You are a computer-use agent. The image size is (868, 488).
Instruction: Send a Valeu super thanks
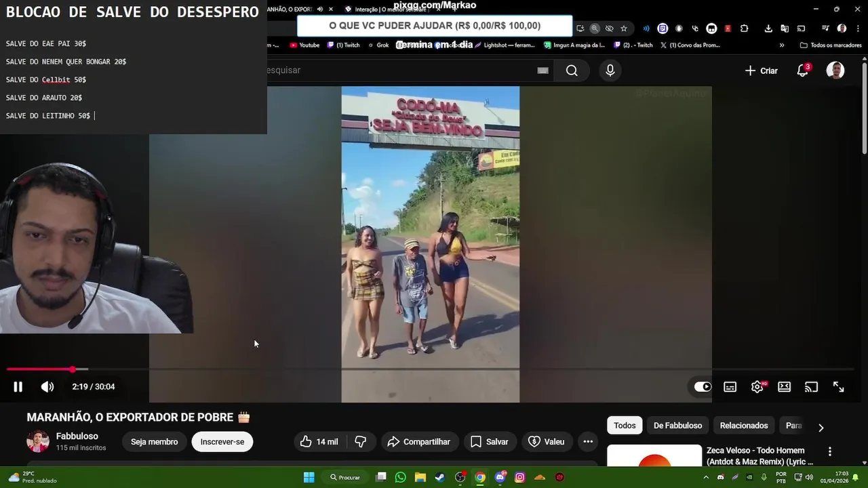point(547,442)
